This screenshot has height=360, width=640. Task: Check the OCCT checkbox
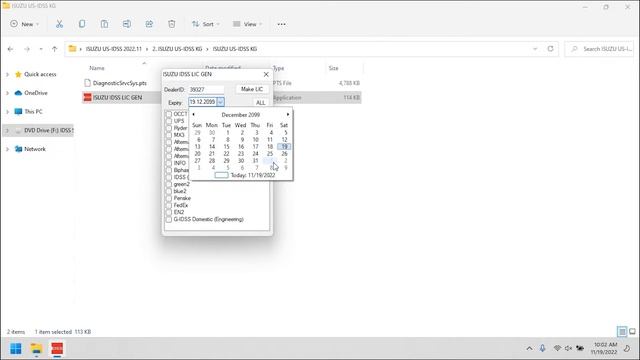[169, 114]
